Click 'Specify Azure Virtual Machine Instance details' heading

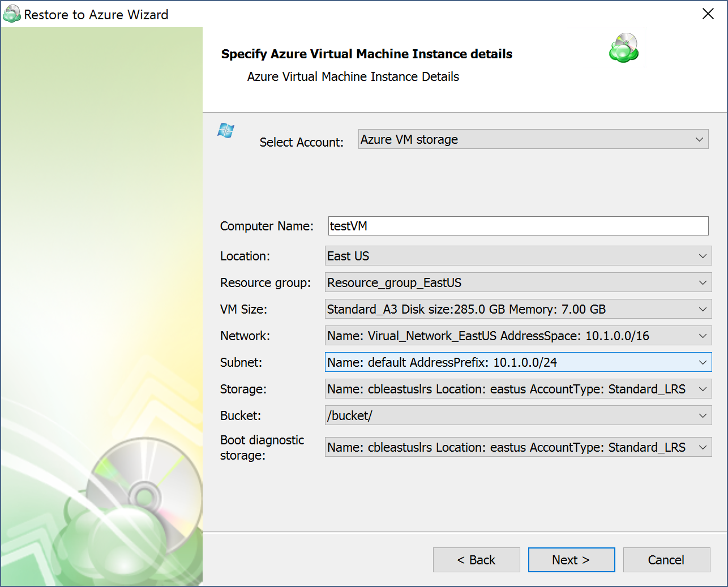point(367,54)
